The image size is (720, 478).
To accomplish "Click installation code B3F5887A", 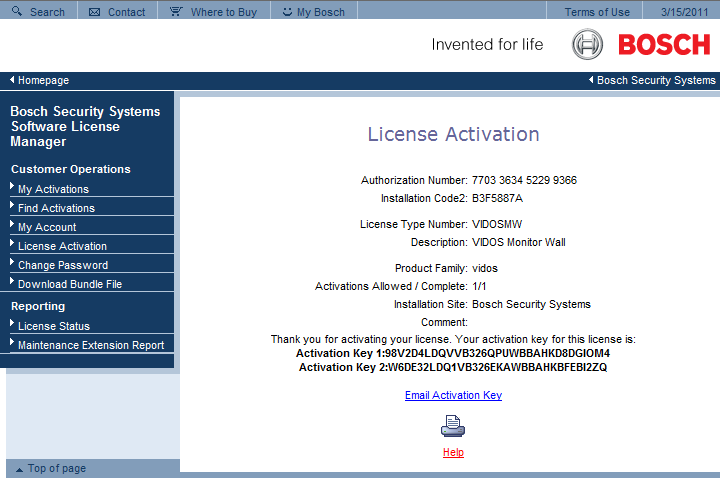I will click(497, 198).
